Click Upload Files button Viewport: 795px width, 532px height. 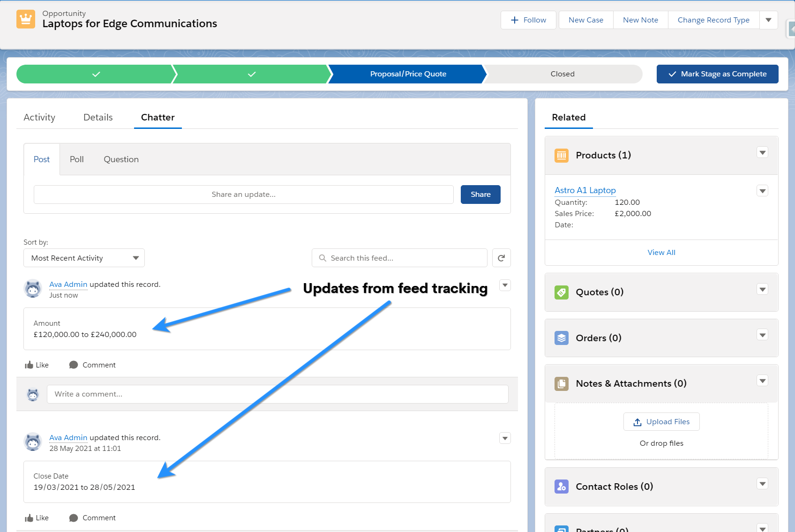(661, 422)
